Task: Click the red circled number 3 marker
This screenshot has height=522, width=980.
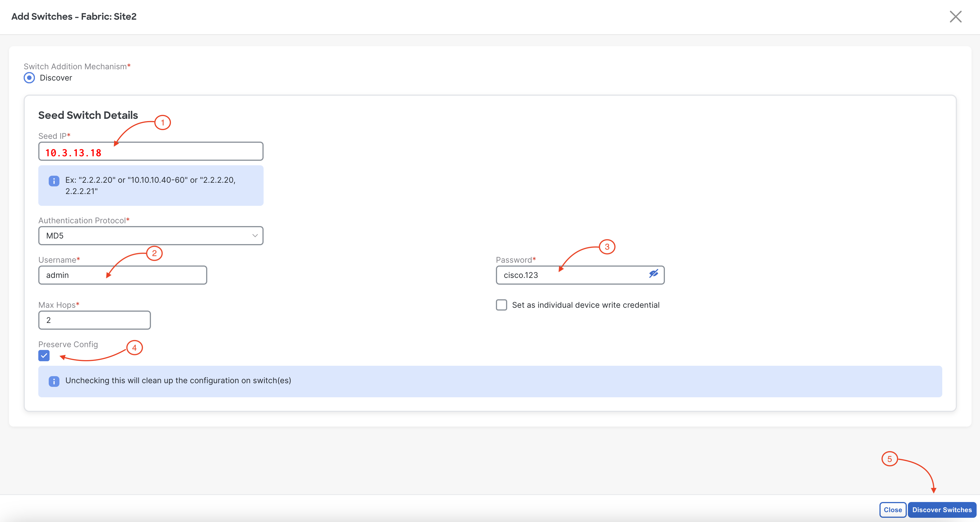Action: click(607, 247)
